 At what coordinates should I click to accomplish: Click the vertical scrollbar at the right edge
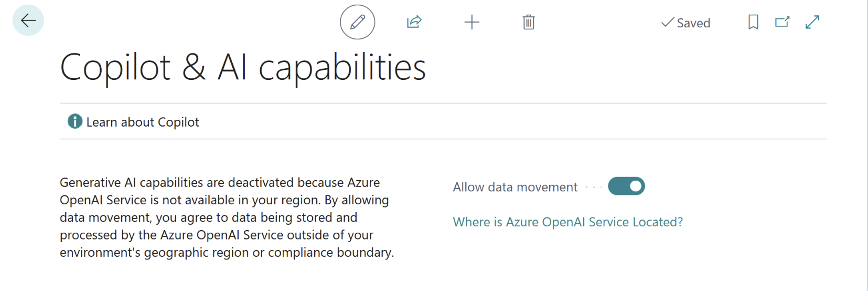click(867, 145)
